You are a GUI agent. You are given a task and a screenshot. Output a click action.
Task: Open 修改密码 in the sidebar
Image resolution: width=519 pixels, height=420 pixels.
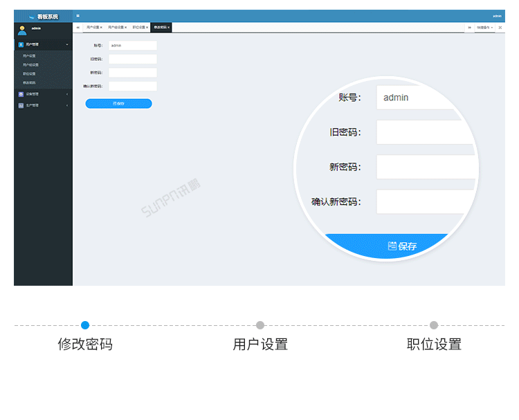click(x=29, y=83)
